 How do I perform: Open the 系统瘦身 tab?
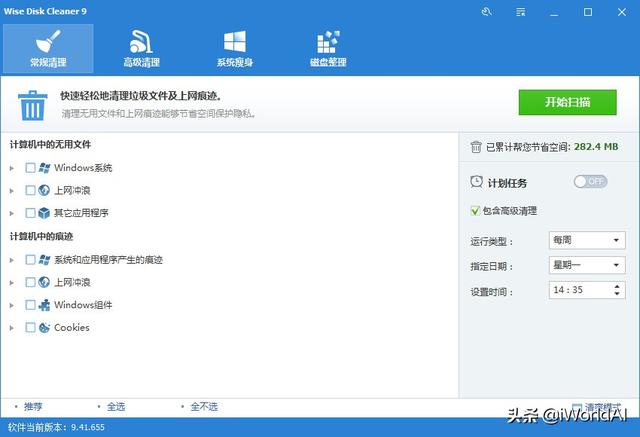tap(235, 49)
